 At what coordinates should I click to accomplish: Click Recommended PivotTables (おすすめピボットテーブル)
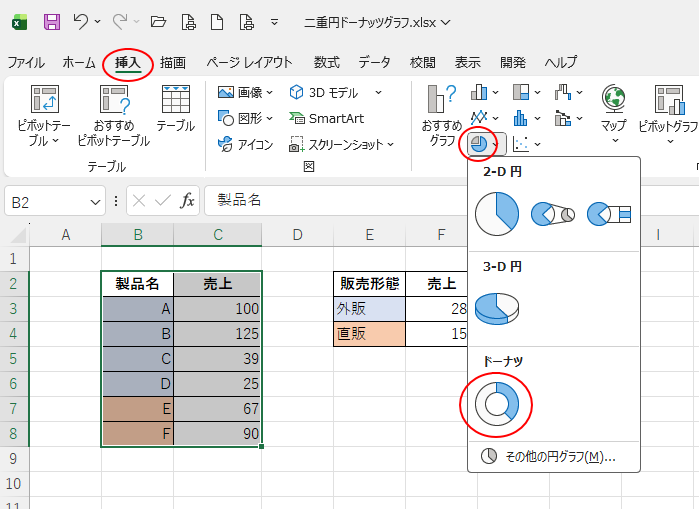[114, 116]
